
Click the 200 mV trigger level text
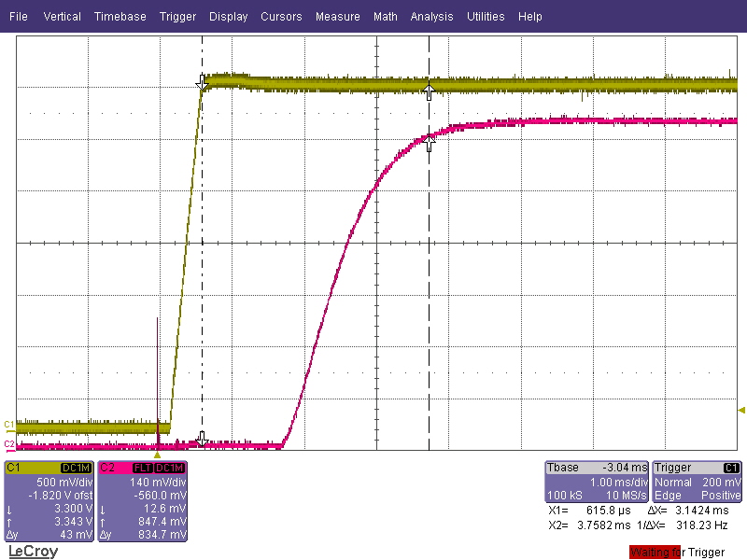tap(721, 482)
